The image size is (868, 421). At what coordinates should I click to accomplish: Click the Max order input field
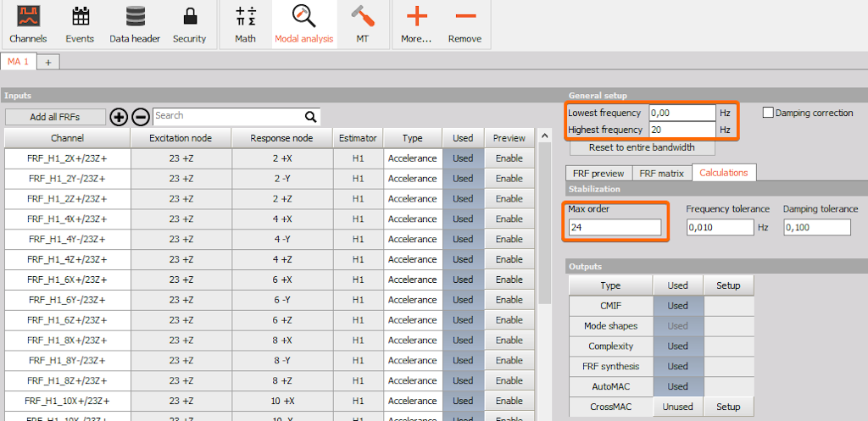[615, 227]
